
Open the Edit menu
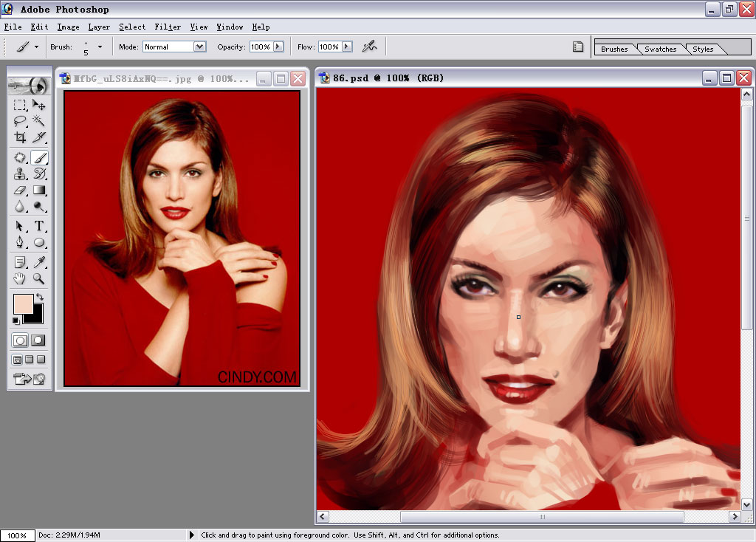pyautogui.click(x=39, y=27)
